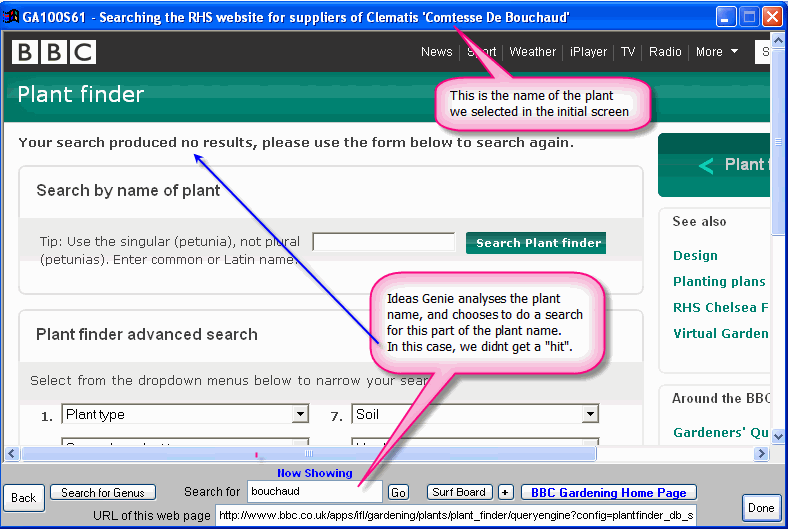Click the Back button
The height and width of the screenshot is (529, 788).
[x=24, y=498]
